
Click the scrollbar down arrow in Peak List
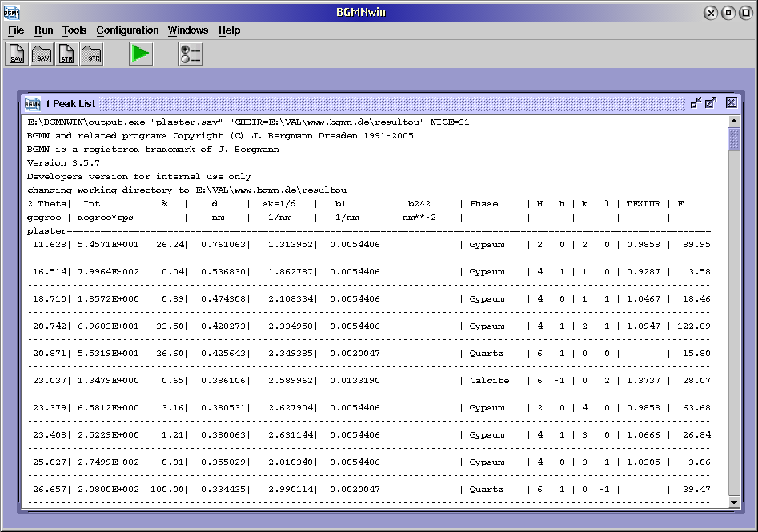[x=734, y=502]
